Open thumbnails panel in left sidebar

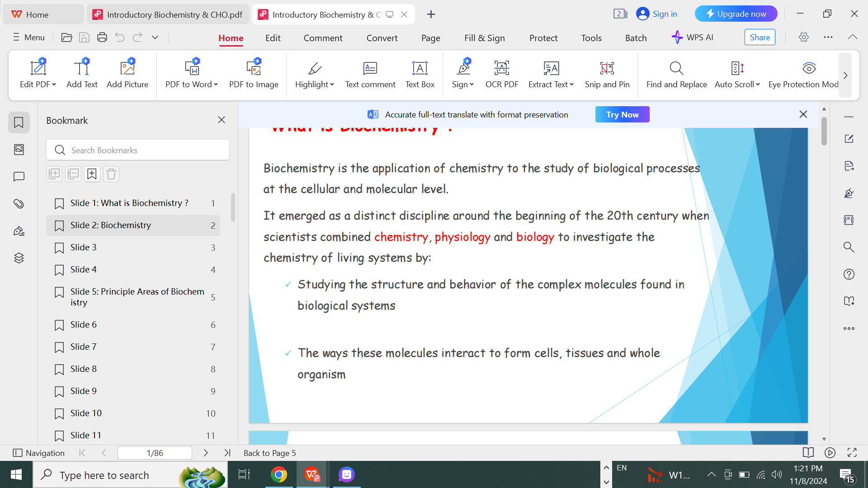(x=19, y=150)
